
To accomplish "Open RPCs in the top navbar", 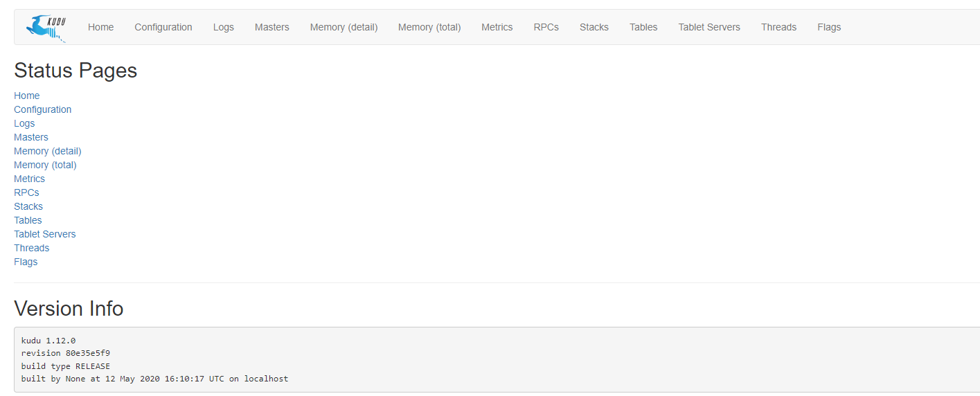I will click(x=546, y=27).
